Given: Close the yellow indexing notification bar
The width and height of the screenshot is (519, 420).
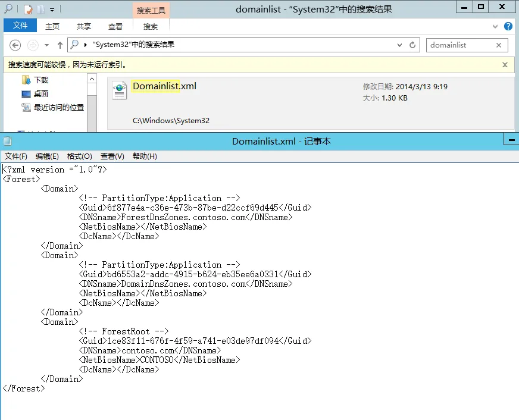Looking at the screenshot, I should pos(505,65).
